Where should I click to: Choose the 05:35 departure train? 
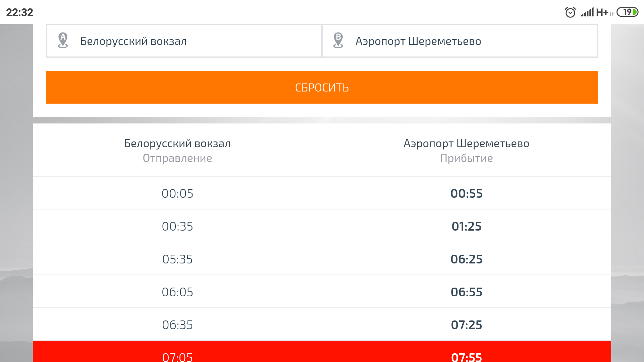177,259
